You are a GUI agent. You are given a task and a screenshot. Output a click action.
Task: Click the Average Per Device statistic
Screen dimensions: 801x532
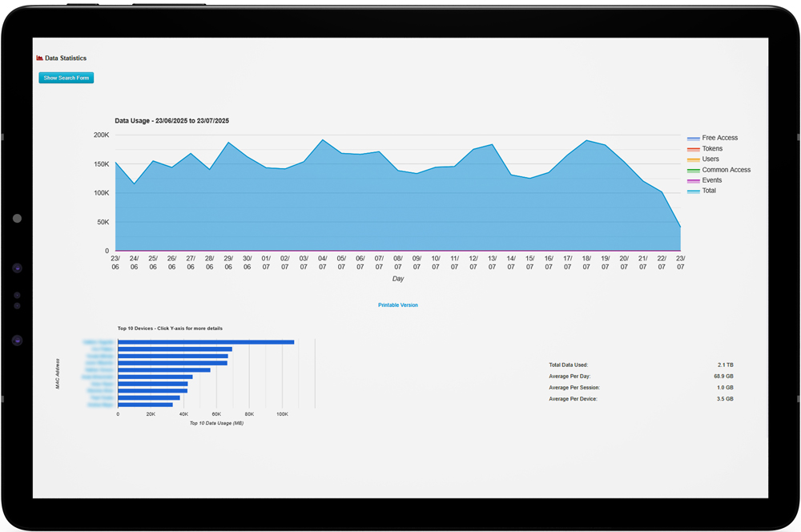[572, 398]
